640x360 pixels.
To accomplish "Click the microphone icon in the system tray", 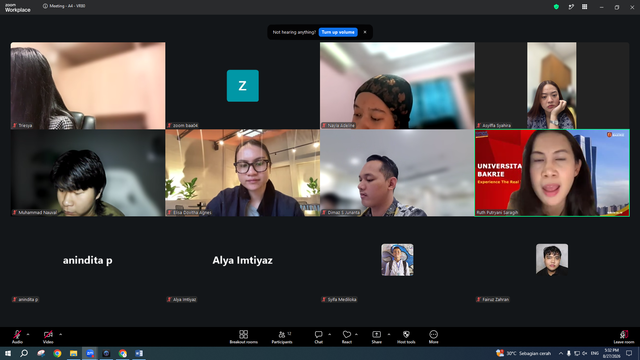I will pyautogui.click(x=569, y=353).
